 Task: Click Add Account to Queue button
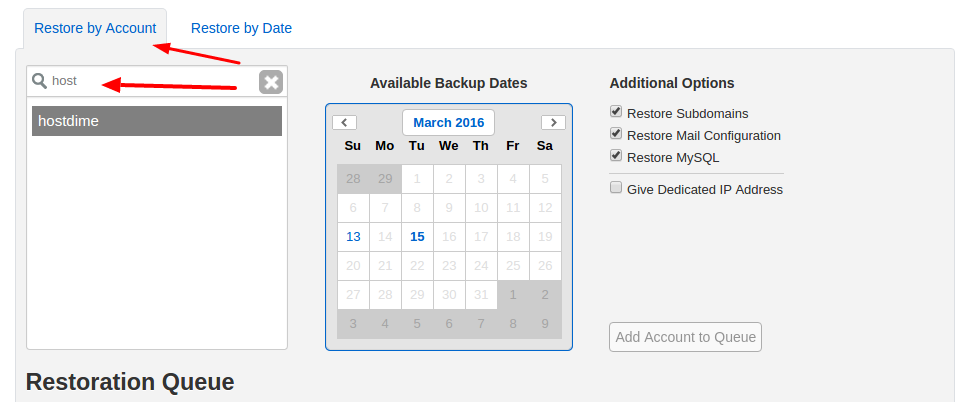685,337
